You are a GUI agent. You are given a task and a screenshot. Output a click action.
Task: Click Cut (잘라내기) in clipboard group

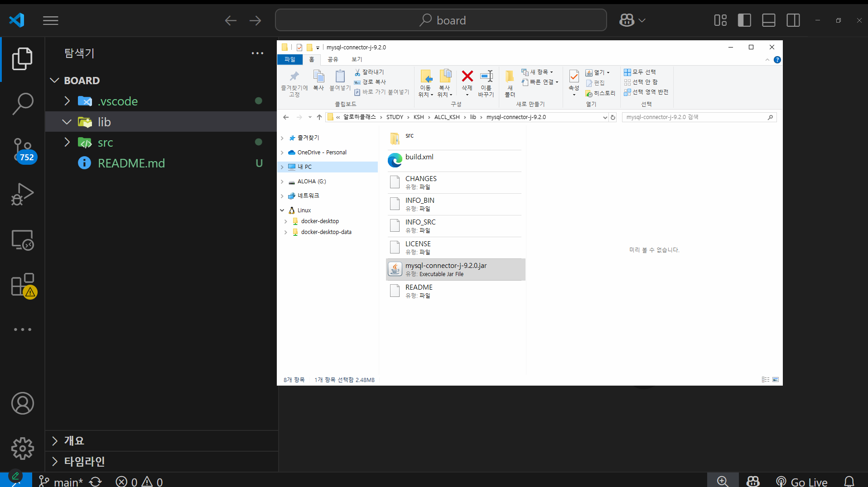point(369,72)
